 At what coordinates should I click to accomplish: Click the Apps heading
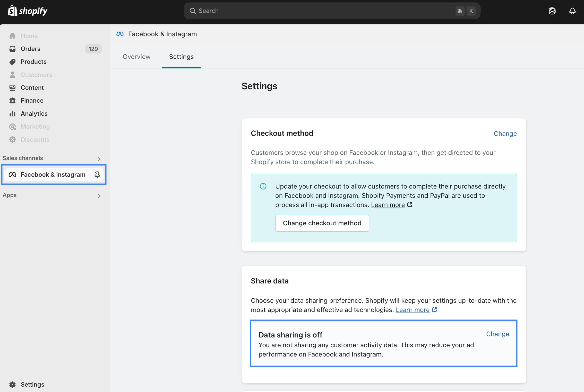point(10,195)
